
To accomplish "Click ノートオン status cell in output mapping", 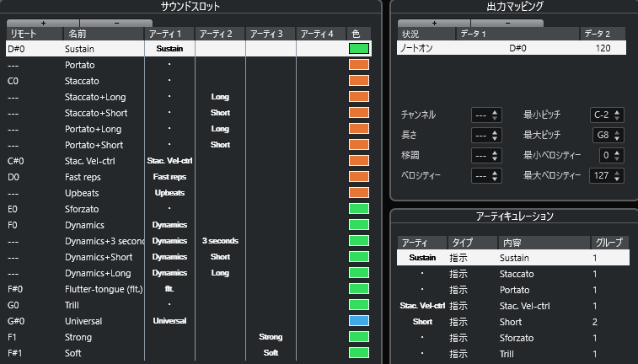I will (416, 48).
